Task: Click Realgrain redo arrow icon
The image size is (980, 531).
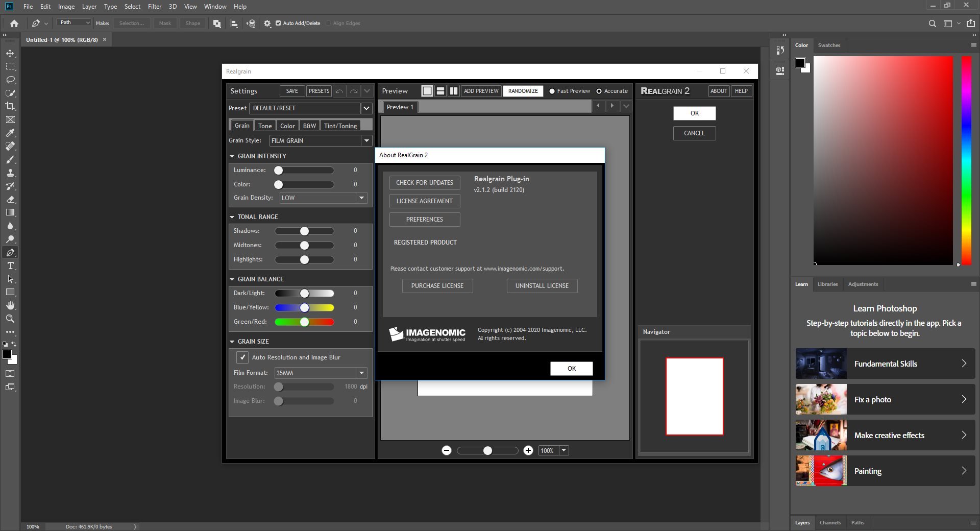Action: (x=353, y=91)
